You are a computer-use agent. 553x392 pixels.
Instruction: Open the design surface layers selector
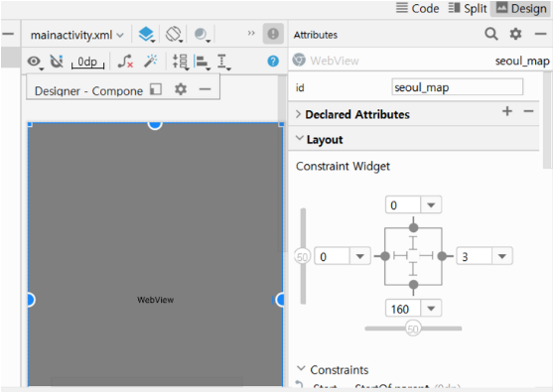(146, 35)
